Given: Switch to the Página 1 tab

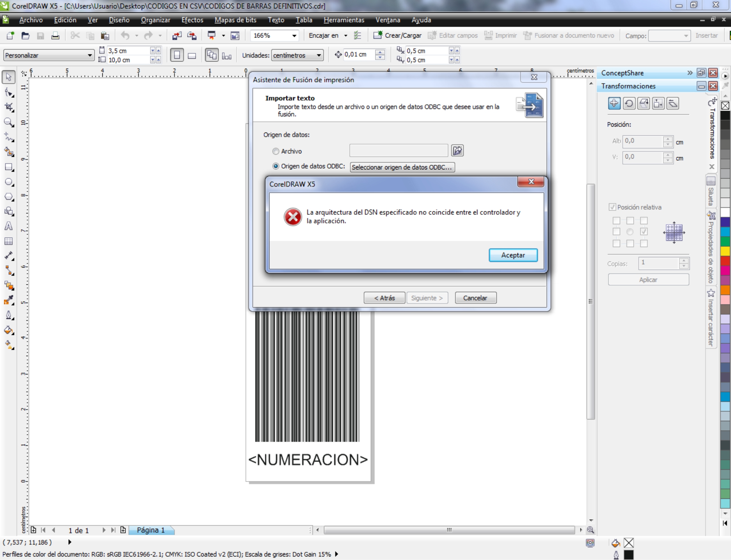Looking at the screenshot, I should tap(151, 530).
